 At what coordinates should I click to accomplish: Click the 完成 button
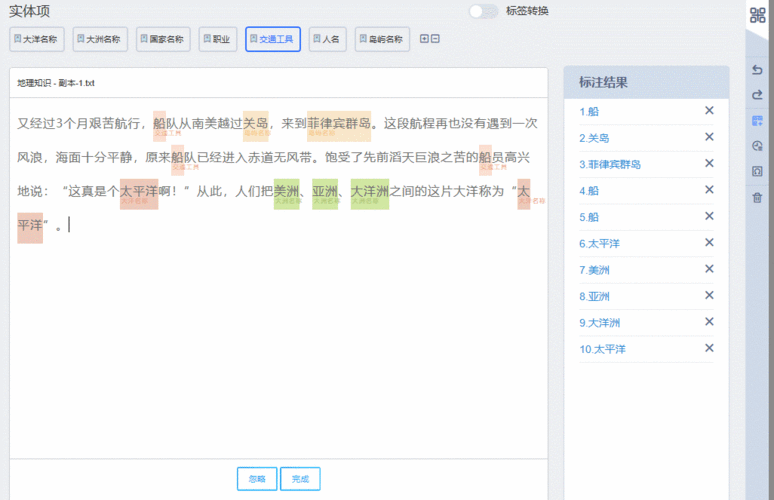tap(300, 479)
